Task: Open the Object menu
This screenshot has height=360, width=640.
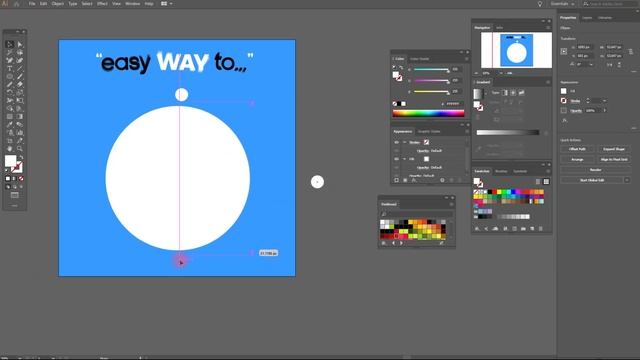Action: click(x=58, y=4)
